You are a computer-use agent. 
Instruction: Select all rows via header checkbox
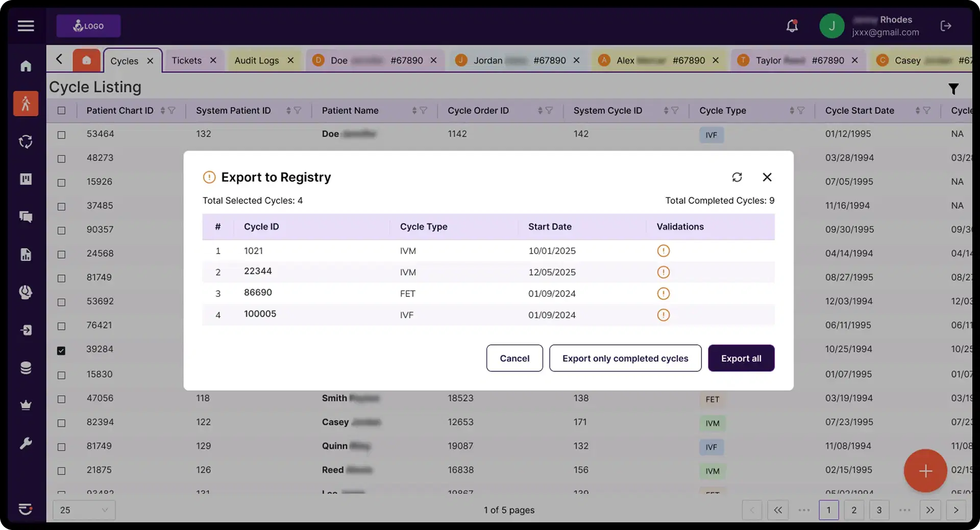point(62,111)
